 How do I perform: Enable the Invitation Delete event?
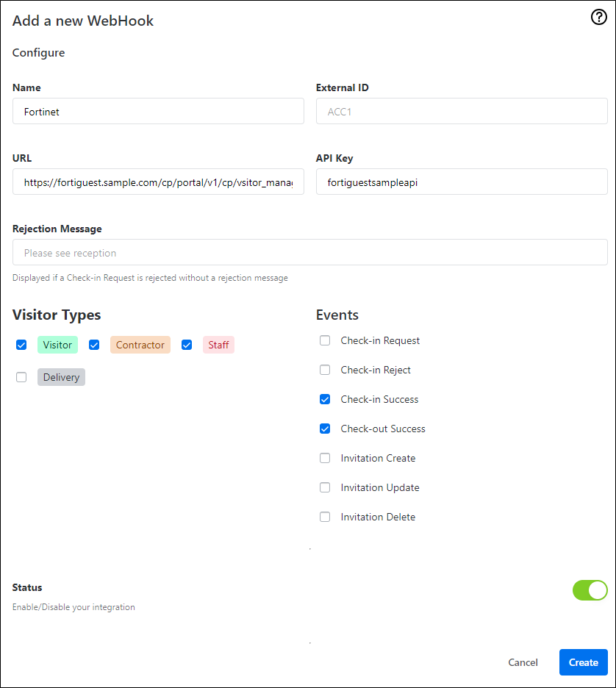(325, 517)
